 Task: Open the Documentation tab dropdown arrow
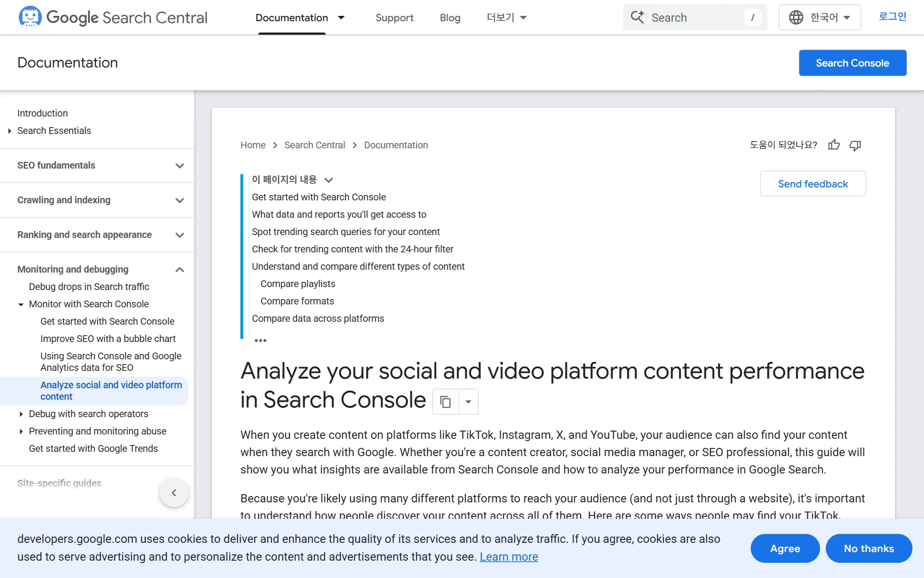coord(341,17)
